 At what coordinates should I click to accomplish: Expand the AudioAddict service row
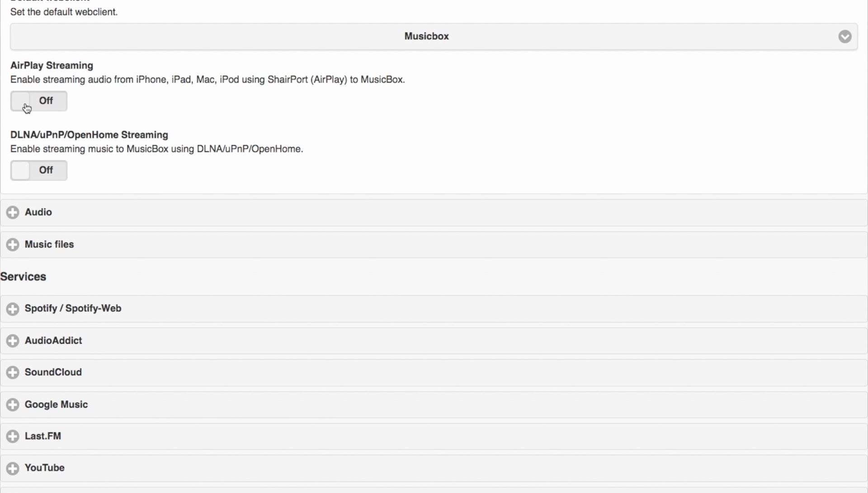tap(53, 341)
